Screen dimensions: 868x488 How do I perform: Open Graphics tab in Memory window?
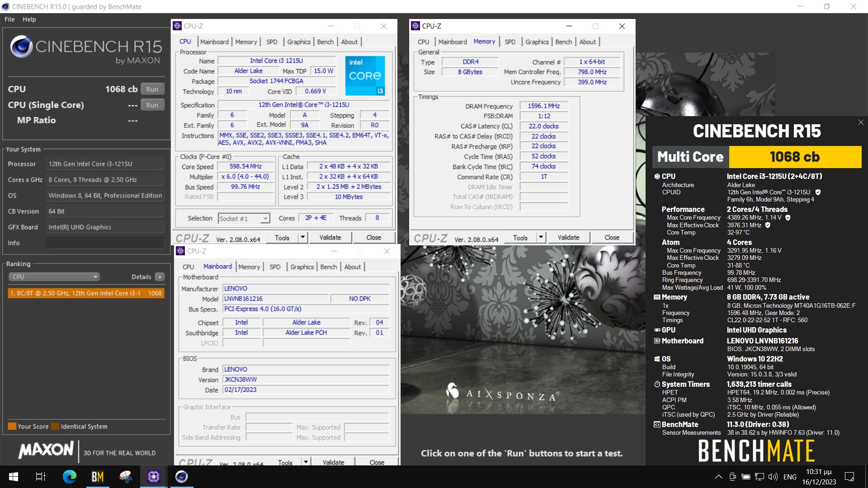537,42
